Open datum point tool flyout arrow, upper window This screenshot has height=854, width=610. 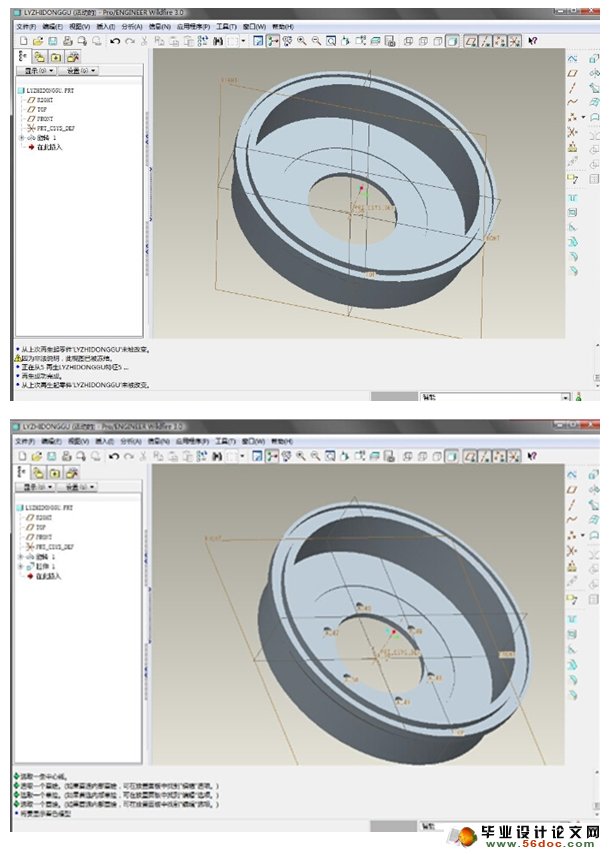coord(583,117)
